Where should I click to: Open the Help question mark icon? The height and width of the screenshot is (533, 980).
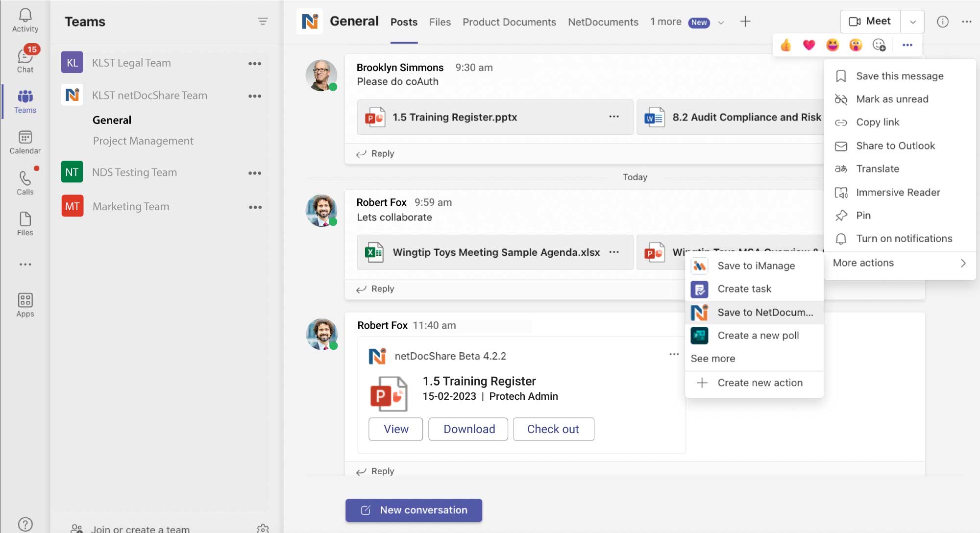[25, 524]
